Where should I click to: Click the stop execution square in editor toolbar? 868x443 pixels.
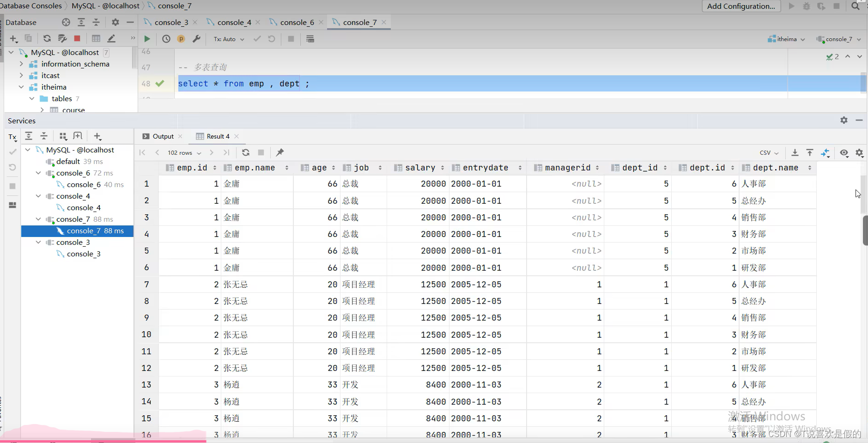point(291,39)
